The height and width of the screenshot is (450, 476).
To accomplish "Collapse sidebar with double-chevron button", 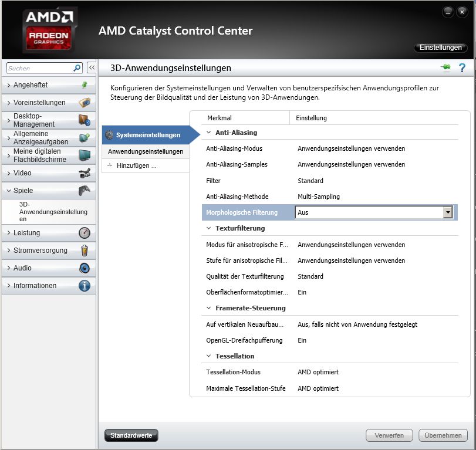I will coord(92,67).
